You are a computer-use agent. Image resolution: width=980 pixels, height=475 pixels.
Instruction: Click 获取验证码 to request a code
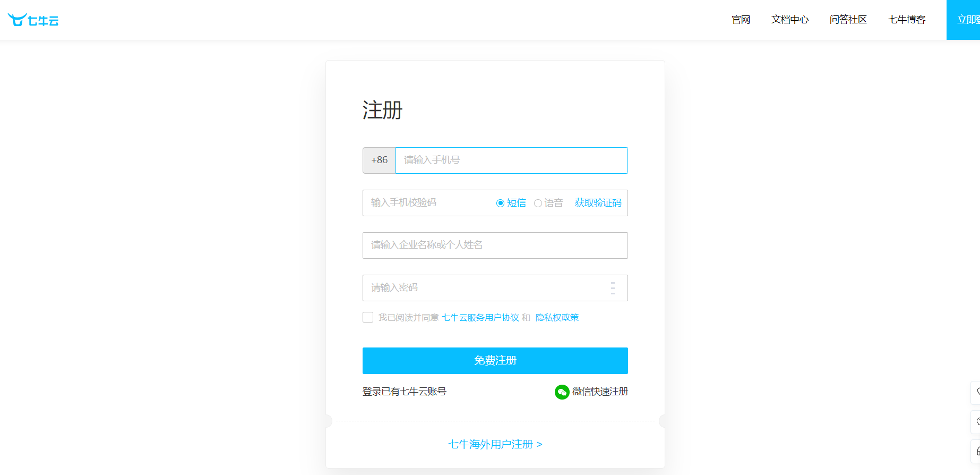(598, 203)
